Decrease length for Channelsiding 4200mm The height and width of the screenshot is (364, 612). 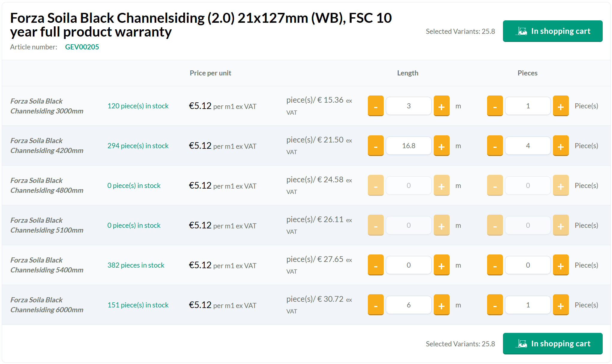376,146
